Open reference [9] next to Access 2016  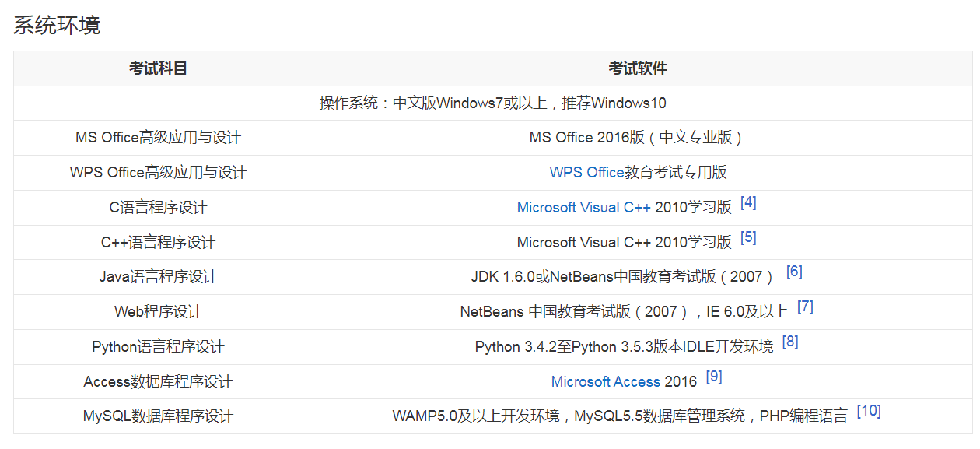coord(714,377)
